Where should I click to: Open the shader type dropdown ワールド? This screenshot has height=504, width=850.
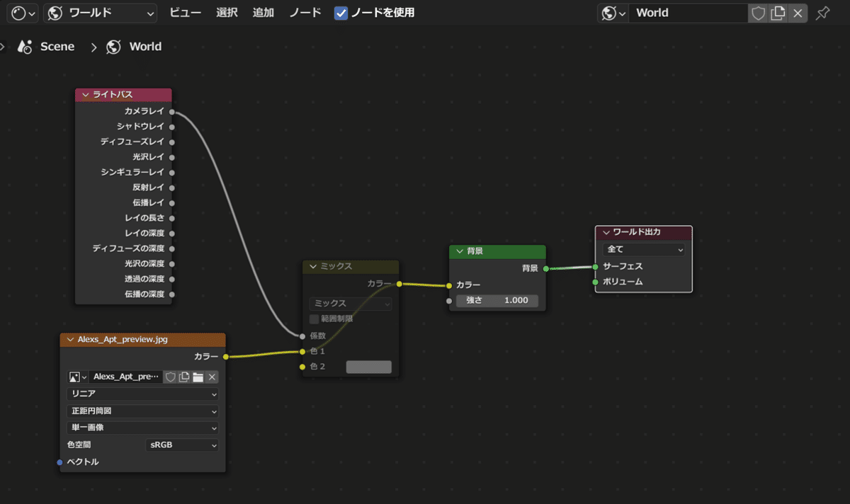(x=100, y=13)
